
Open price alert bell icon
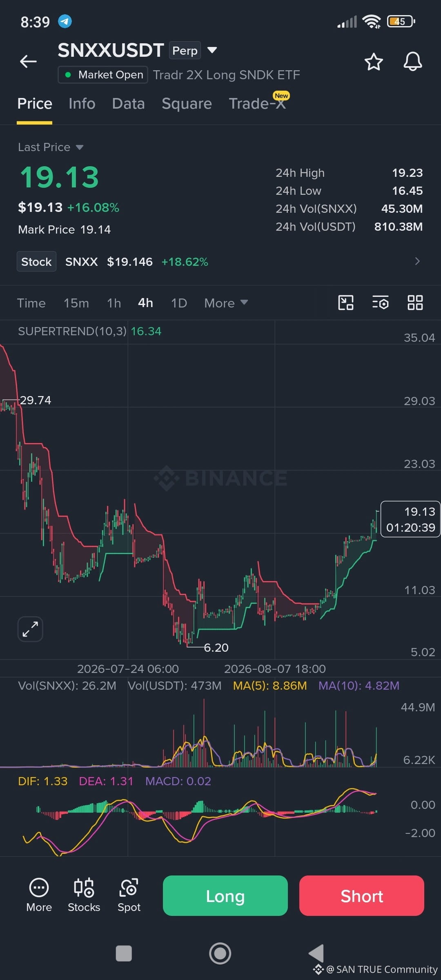click(x=412, y=62)
